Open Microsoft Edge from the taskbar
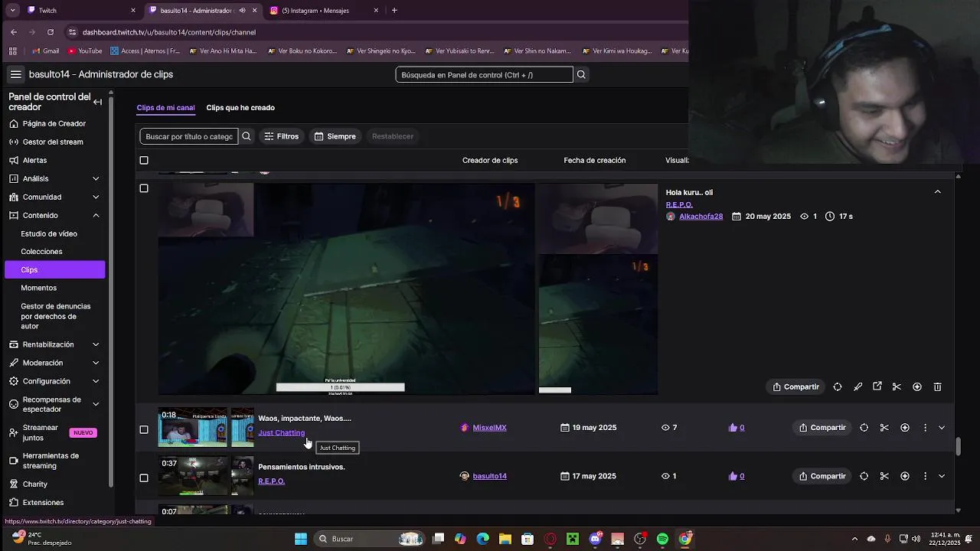 482,539
